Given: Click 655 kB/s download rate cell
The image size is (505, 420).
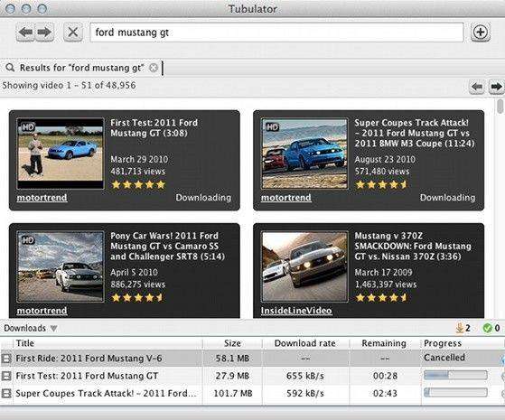Looking at the screenshot, I should click(x=305, y=376).
